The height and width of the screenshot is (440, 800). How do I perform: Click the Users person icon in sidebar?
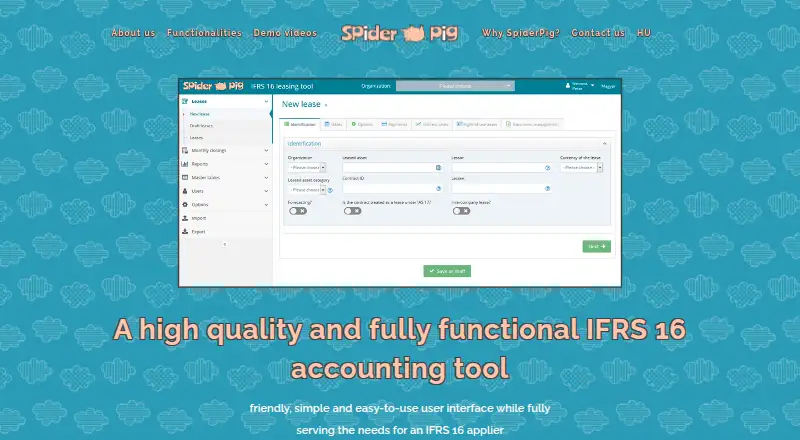185,191
